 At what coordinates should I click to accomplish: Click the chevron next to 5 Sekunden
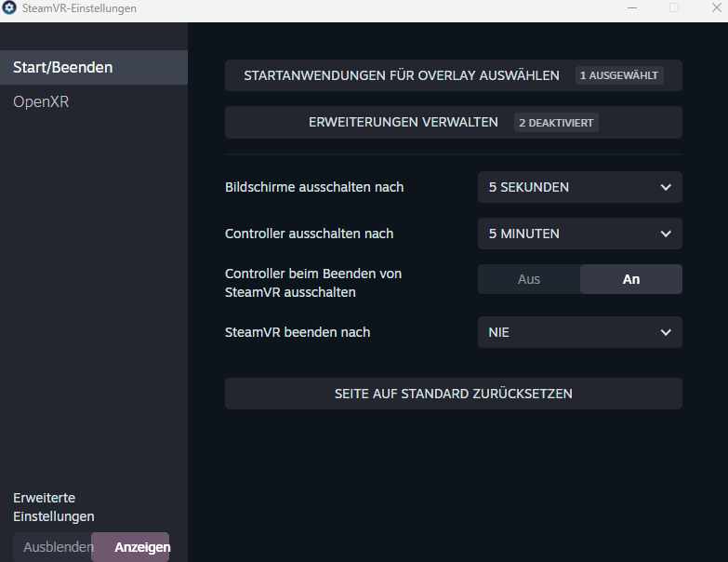point(666,187)
